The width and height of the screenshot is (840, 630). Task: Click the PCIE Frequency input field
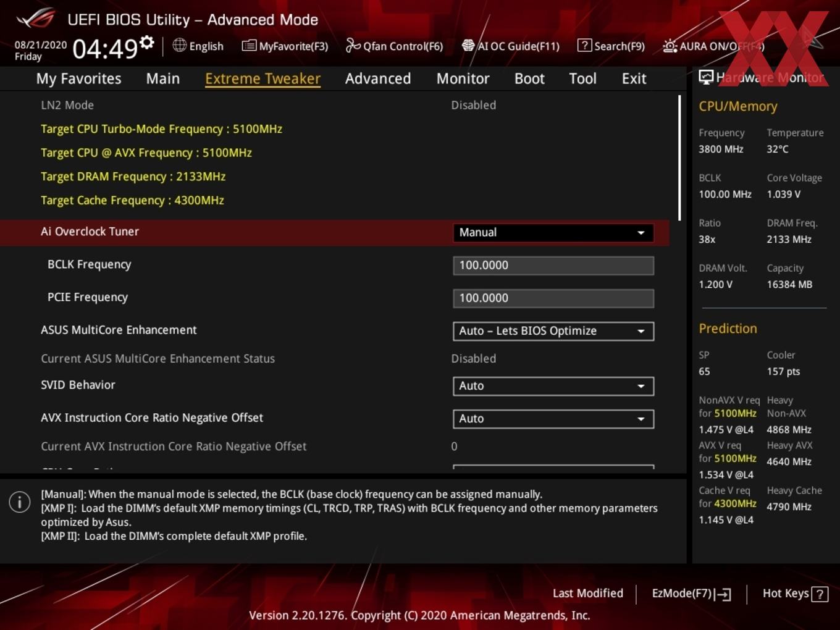(x=553, y=298)
